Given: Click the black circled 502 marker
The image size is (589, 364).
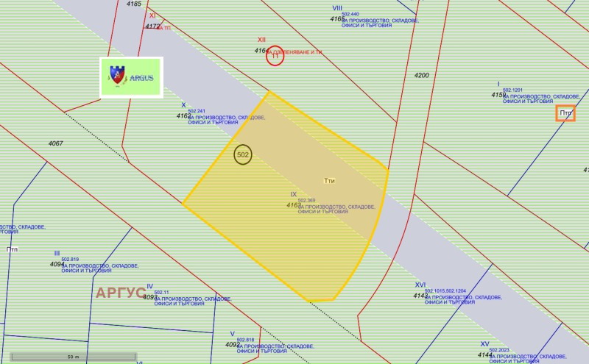Looking at the screenshot, I should coord(243,154).
